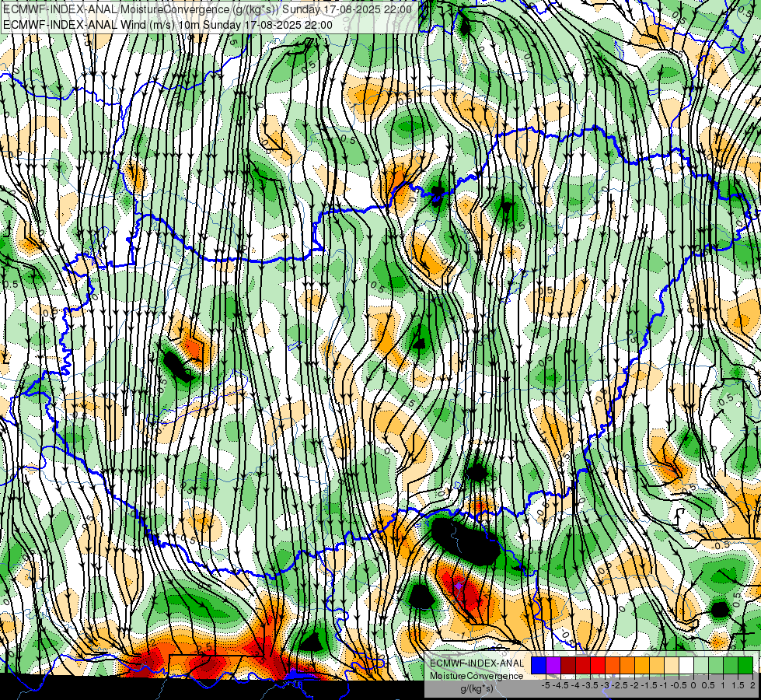Click the '-1' tick label on legend scale
761x700 pixels.
[x=664, y=685]
